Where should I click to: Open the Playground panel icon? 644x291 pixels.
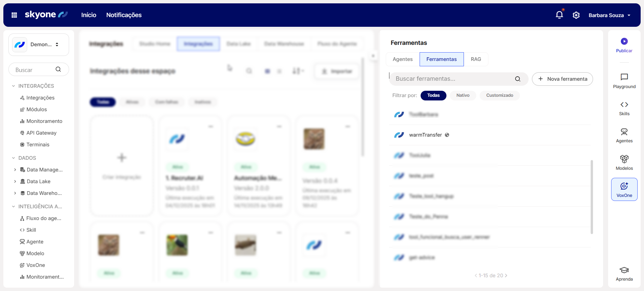pos(624,77)
